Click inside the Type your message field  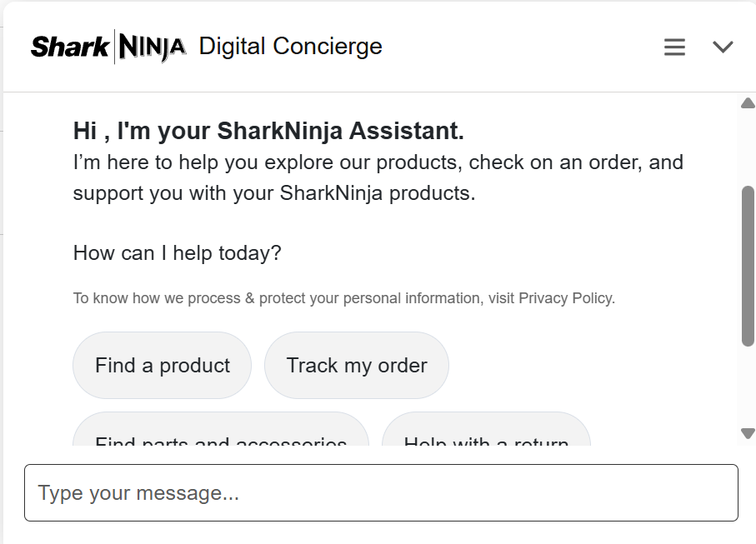click(378, 492)
